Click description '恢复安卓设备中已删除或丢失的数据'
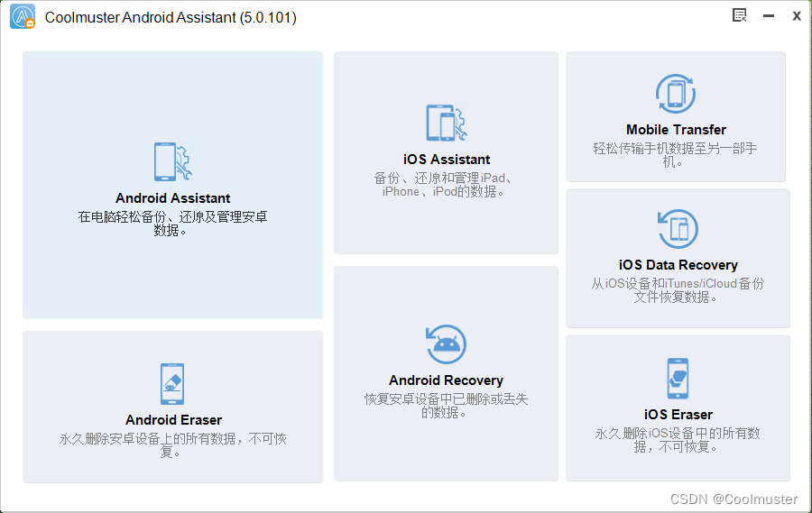This screenshot has width=812, height=513. pos(446,406)
